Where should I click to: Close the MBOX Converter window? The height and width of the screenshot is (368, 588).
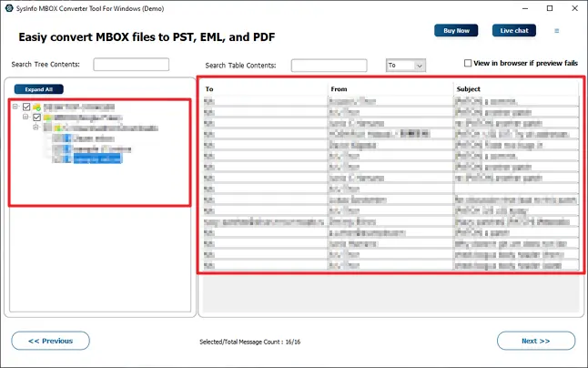pyautogui.click(x=574, y=8)
